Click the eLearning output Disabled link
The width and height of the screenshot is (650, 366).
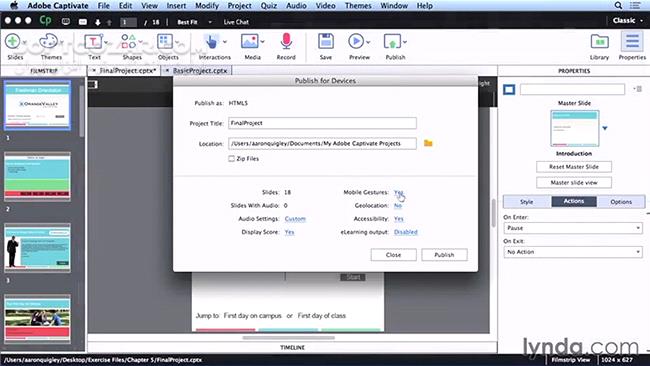click(405, 232)
